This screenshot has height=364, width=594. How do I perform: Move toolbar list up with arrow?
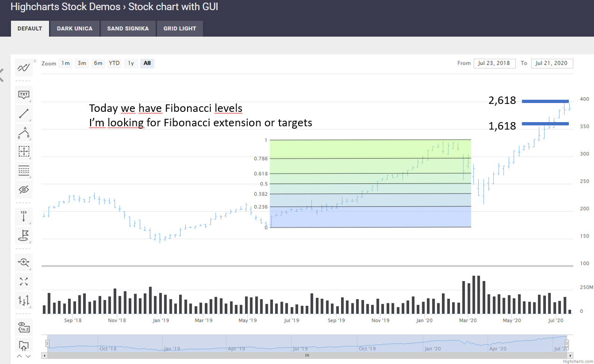click(20, 356)
